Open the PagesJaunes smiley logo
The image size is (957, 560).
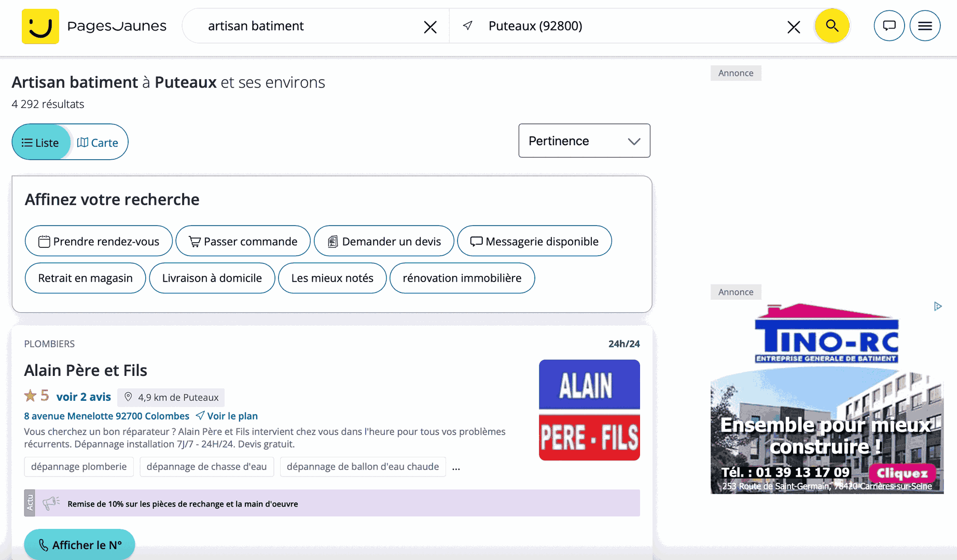point(40,26)
